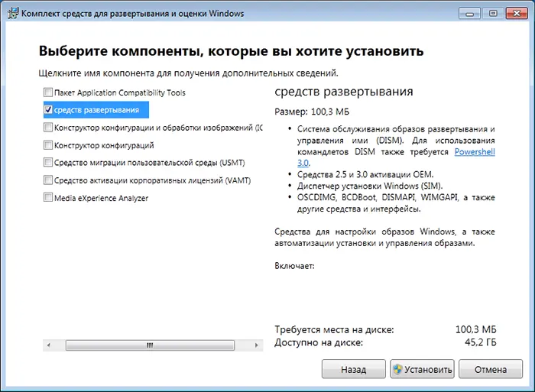Enable Пакет Application Compatibility Tools checkbox
This screenshot has width=535, height=392.
47,92
